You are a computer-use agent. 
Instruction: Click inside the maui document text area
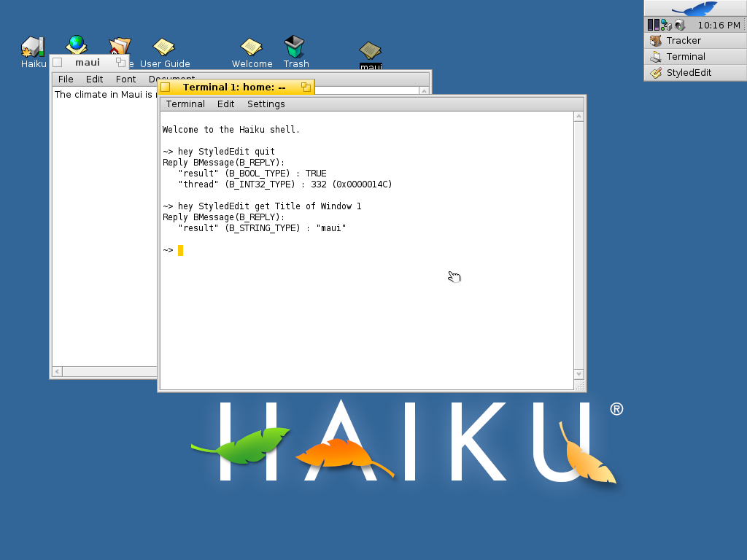pyautogui.click(x=102, y=219)
